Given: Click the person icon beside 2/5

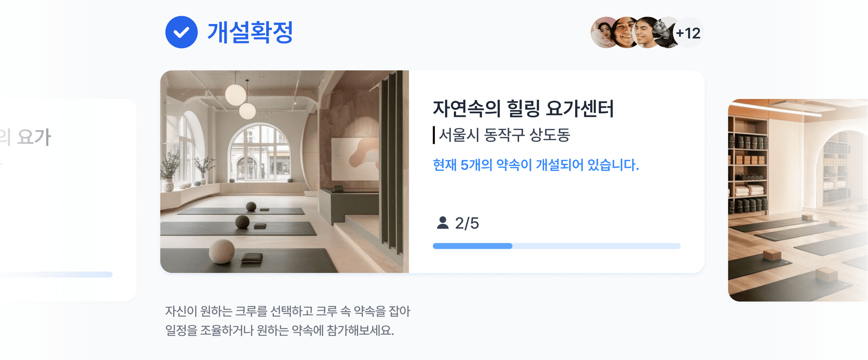Looking at the screenshot, I should coord(443,223).
